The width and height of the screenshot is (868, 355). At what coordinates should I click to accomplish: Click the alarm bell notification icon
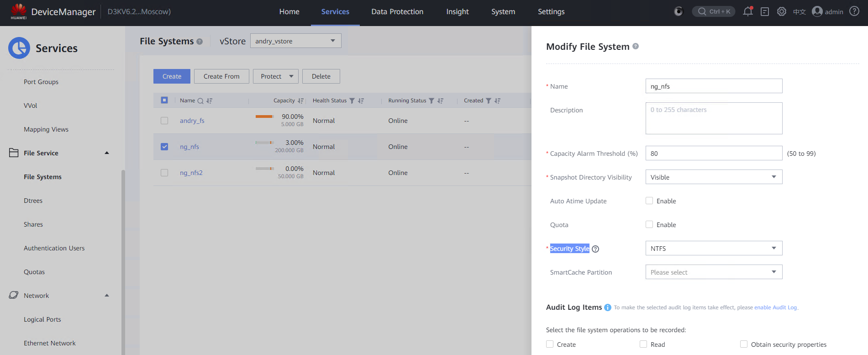click(747, 12)
